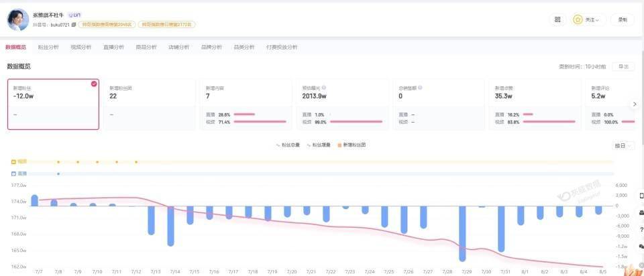Click the info icon beside 总销售额

[420, 88]
